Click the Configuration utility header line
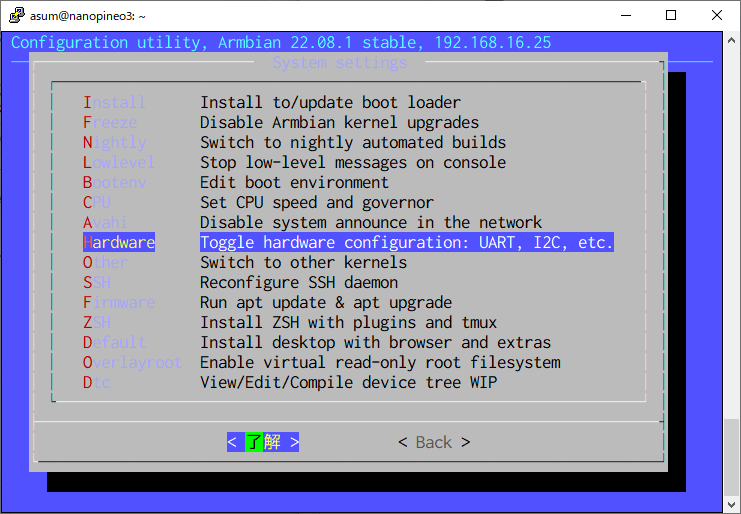Image resolution: width=741 pixels, height=514 pixels. point(281,43)
